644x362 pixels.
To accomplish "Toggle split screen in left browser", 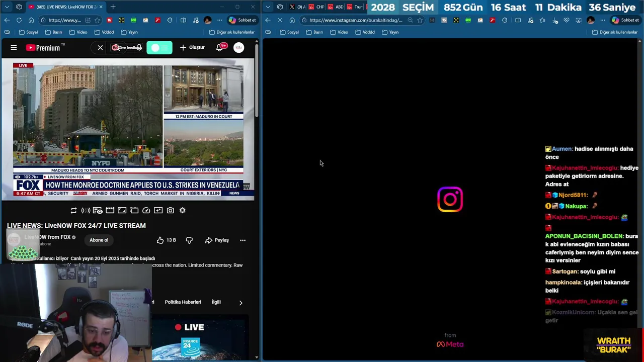I will (183, 20).
